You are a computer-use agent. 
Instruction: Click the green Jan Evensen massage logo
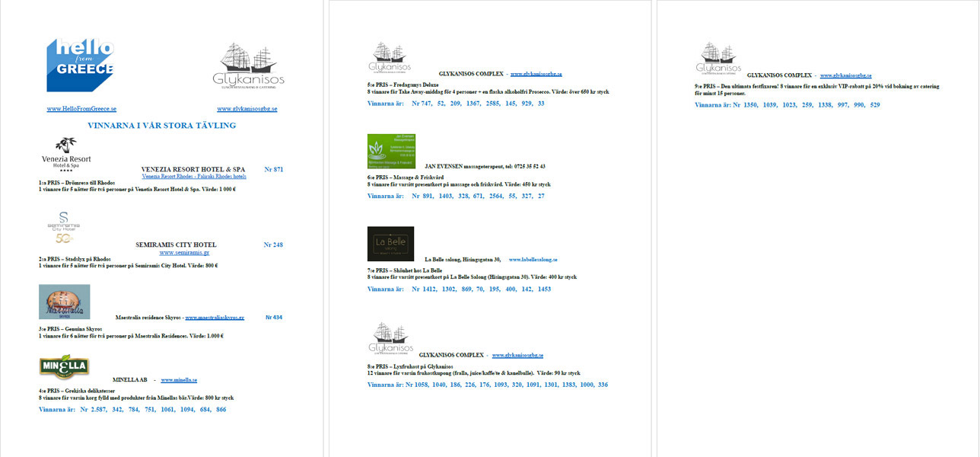click(x=391, y=152)
